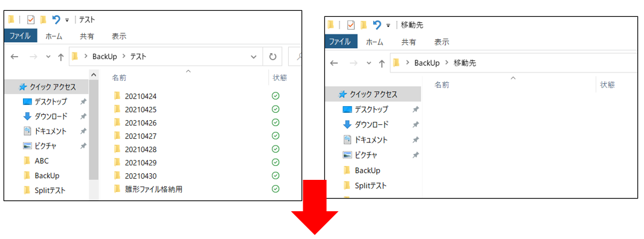
Task: Open quick access toolbar dropdown in 移動先 window
Action: point(388,26)
